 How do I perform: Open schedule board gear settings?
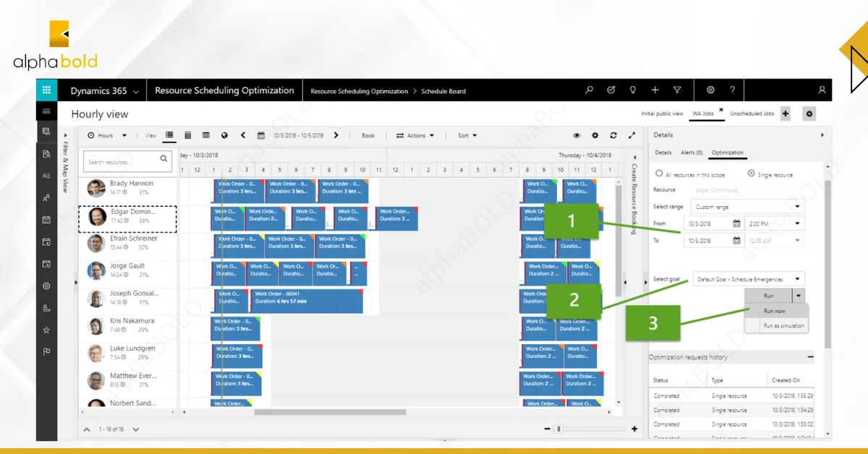click(595, 135)
